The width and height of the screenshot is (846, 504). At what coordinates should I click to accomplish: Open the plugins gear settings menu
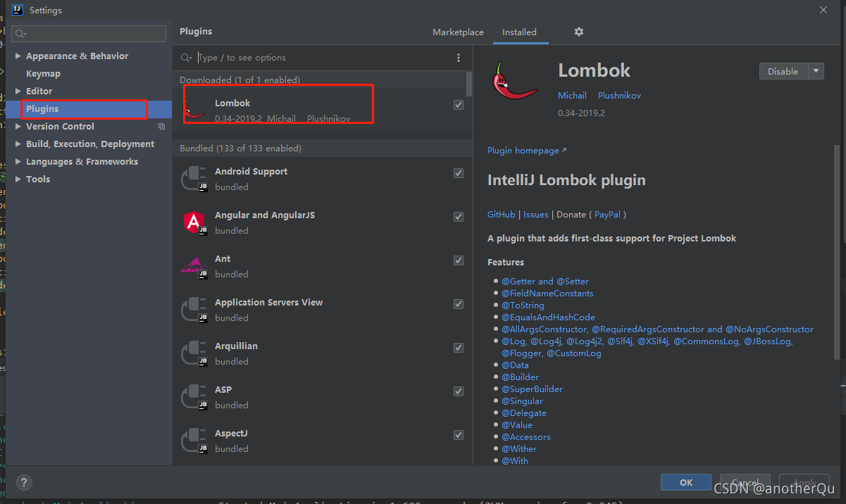click(579, 32)
